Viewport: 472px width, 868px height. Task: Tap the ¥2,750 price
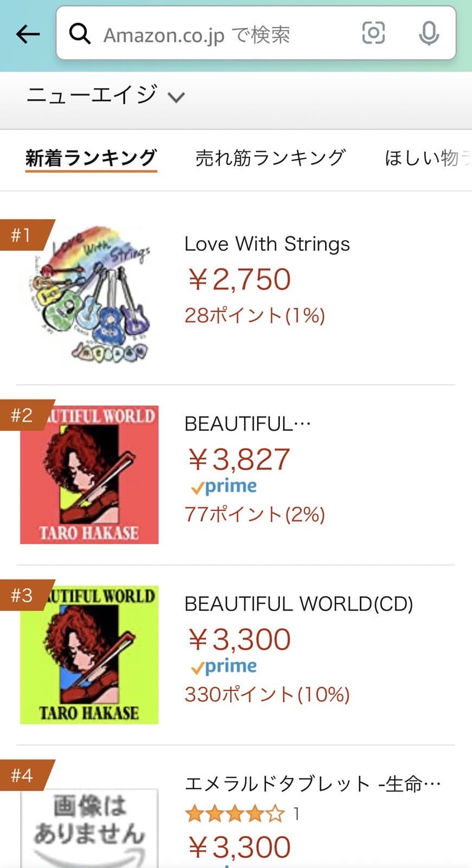click(239, 280)
